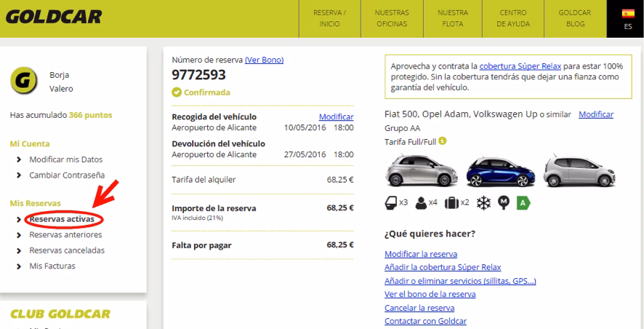
Task: Click the Ver Bono link
Action: pyautogui.click(x=264, y=60)
